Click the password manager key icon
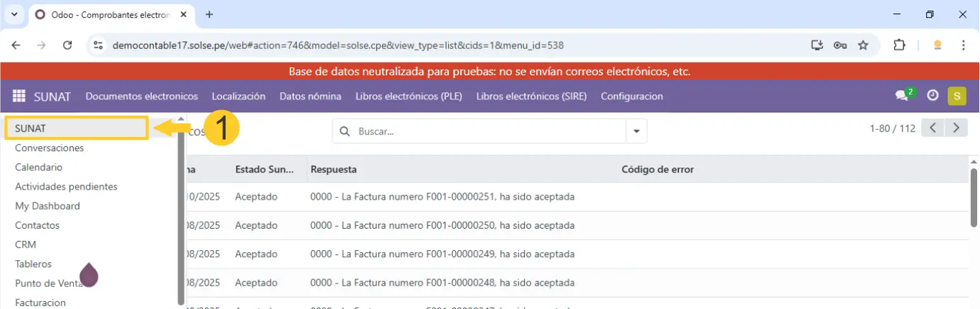 click(x=840, y=45)
